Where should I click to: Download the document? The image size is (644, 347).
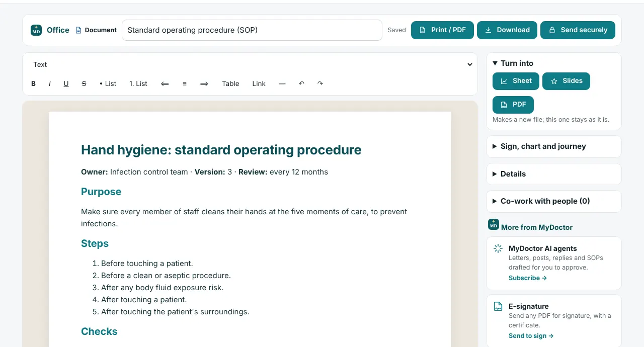pyautogui.click(x=507, y=30)
